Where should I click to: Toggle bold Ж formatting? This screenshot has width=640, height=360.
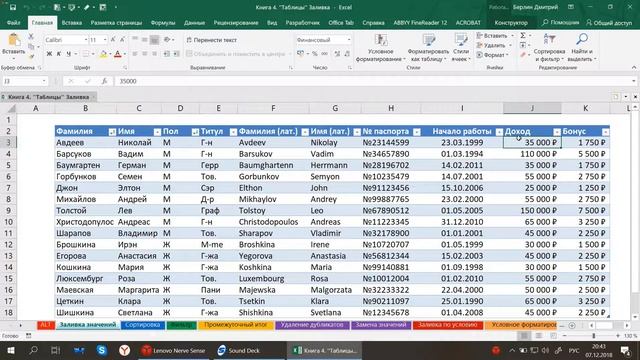click(49, 54)
